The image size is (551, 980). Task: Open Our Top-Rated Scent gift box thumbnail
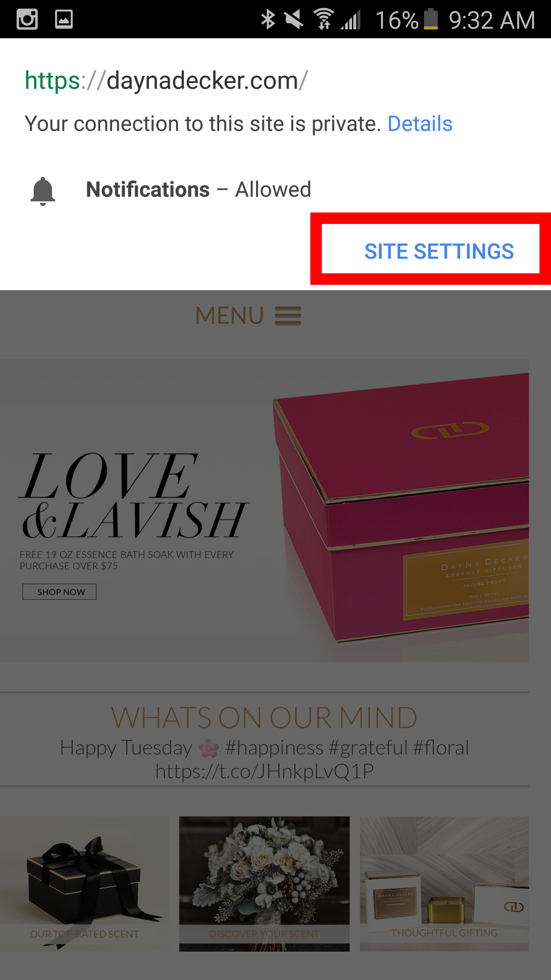tap(84, 884)
